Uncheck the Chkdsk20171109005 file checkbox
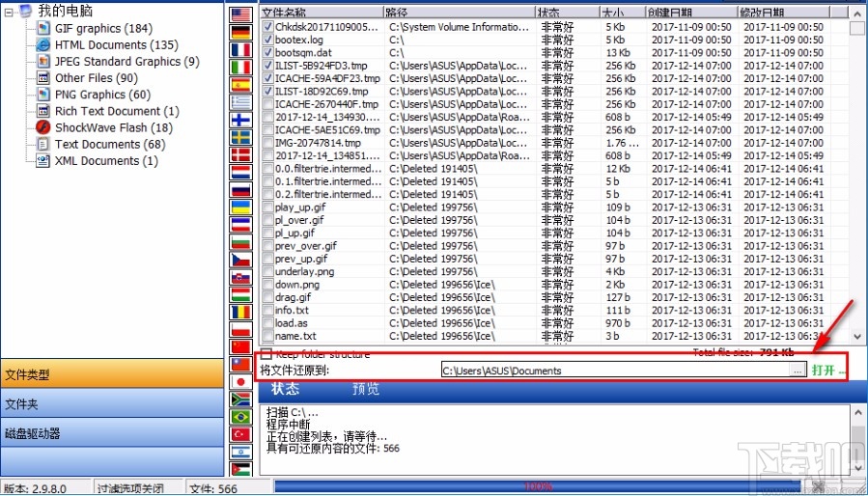This screenshot has width=868, height=496. pyautogui.click(x=267, y=27)
